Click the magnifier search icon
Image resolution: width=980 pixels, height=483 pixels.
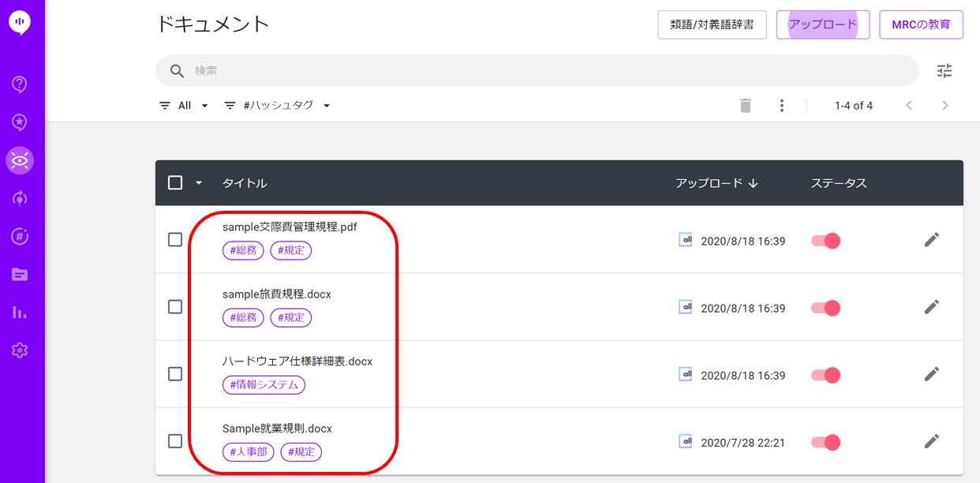178,71
